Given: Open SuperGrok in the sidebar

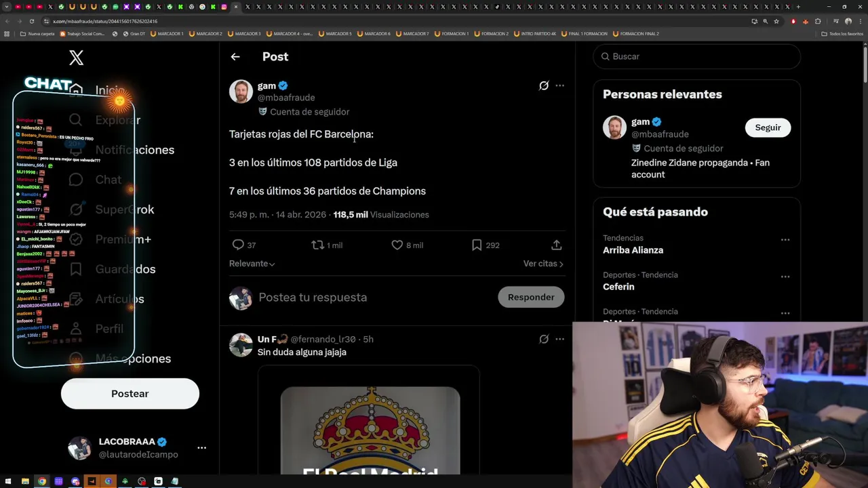Looking at the screenshot, I should point(112,209).
